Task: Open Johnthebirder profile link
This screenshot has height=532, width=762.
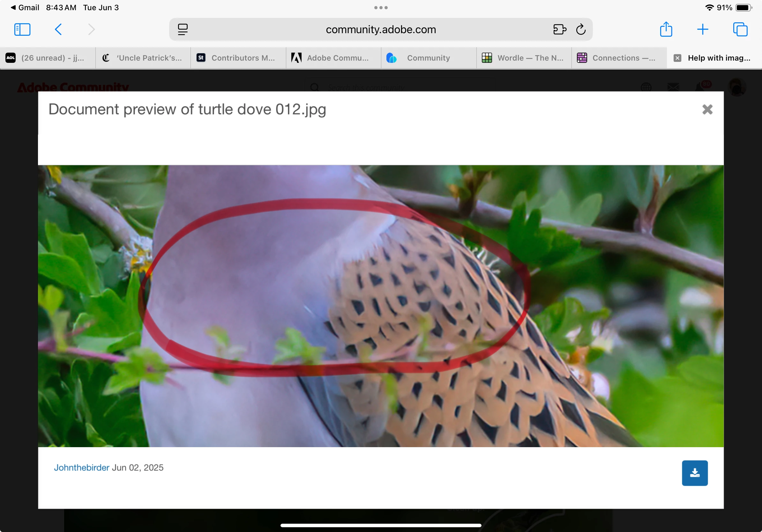Action: coord(82,468)
